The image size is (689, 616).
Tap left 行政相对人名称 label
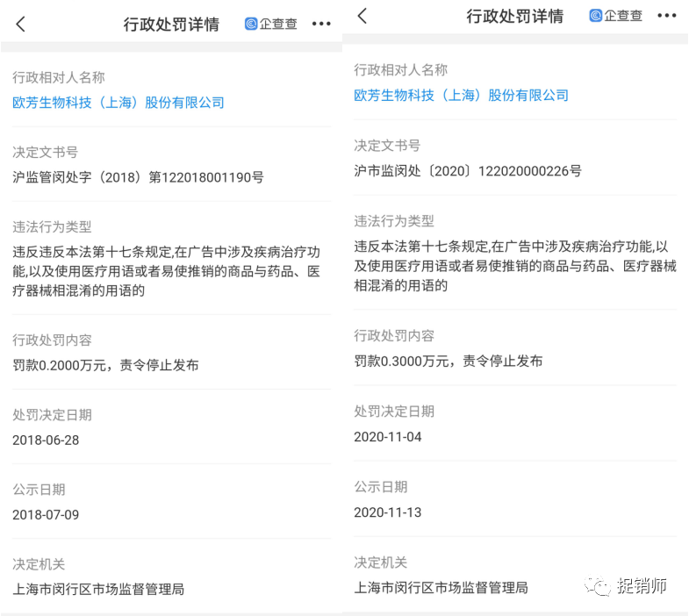[x=59, y=78]
